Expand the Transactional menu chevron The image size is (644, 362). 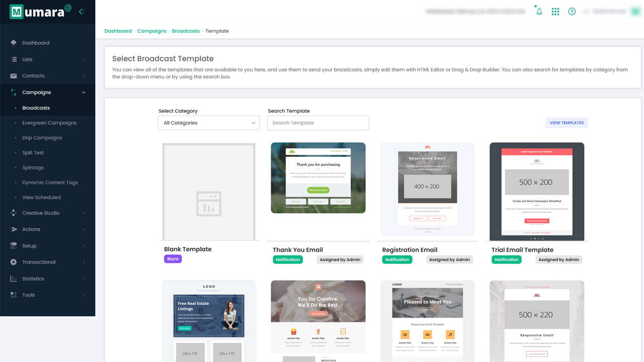pyautogui.click(x=84, y=262)
